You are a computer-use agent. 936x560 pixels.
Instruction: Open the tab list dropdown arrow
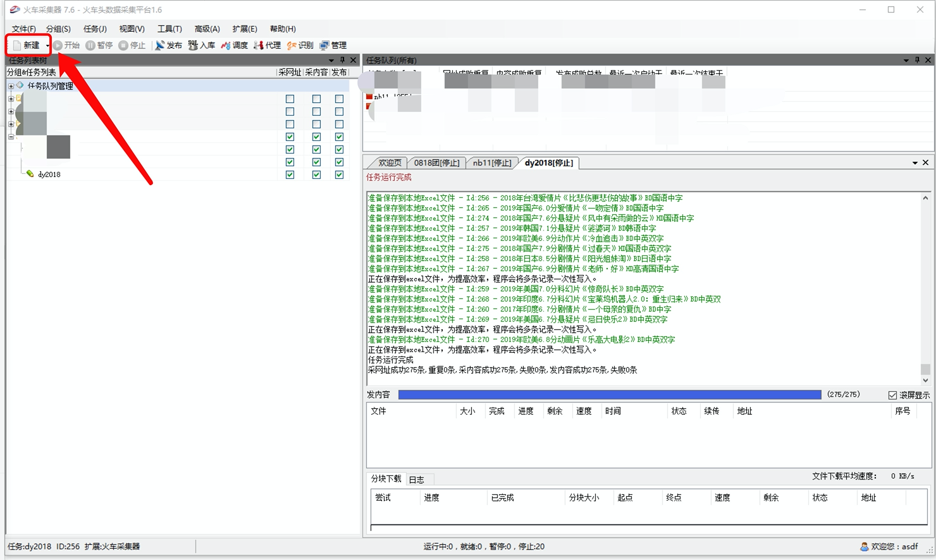tap(914, 162)
